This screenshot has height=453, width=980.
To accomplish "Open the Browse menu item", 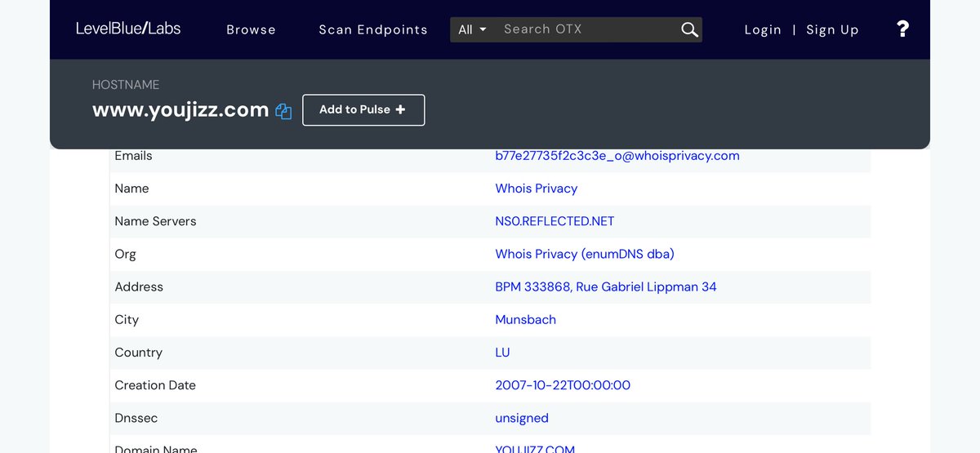I will pos(251,30).
